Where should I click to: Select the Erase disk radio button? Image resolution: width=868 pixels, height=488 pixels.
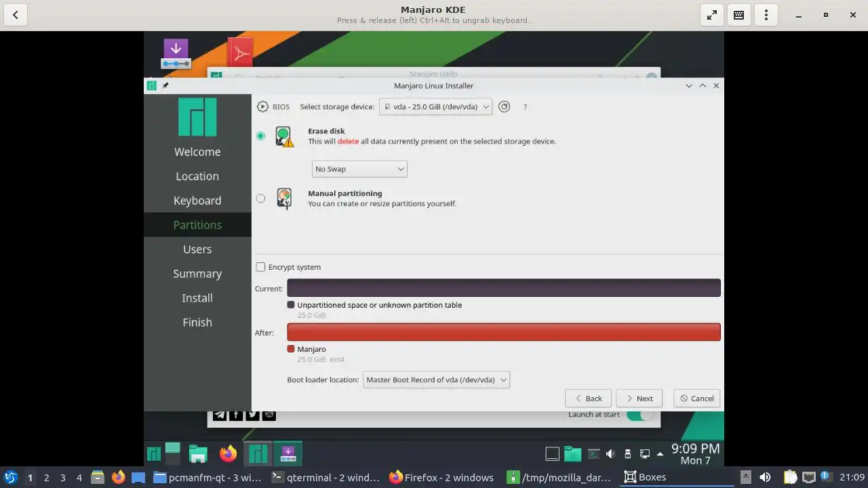260,136
